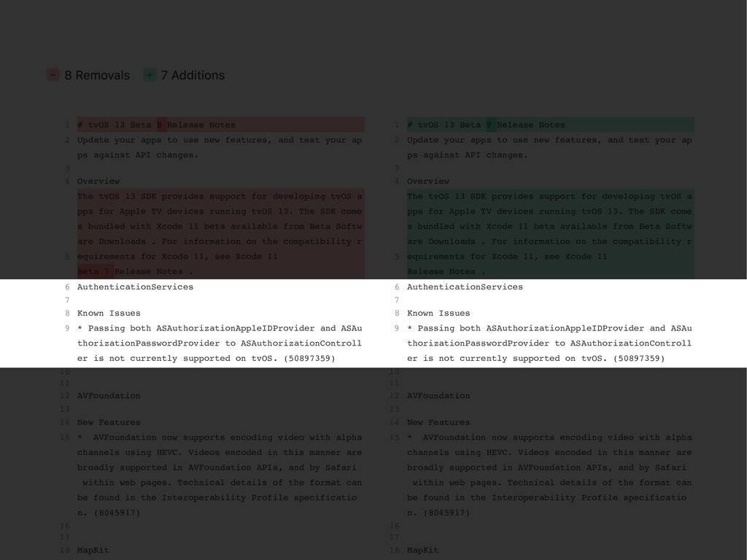Select the "7 Additions" label

(x=193, y=75)
